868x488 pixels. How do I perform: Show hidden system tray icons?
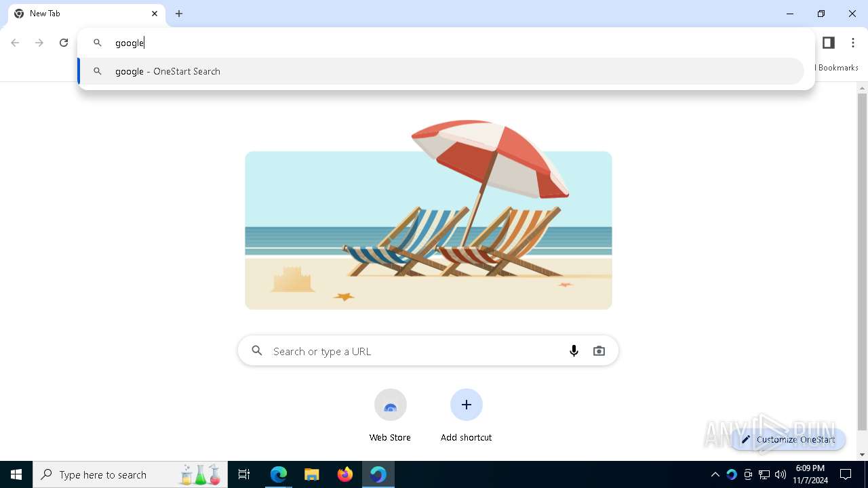point(715,474)
